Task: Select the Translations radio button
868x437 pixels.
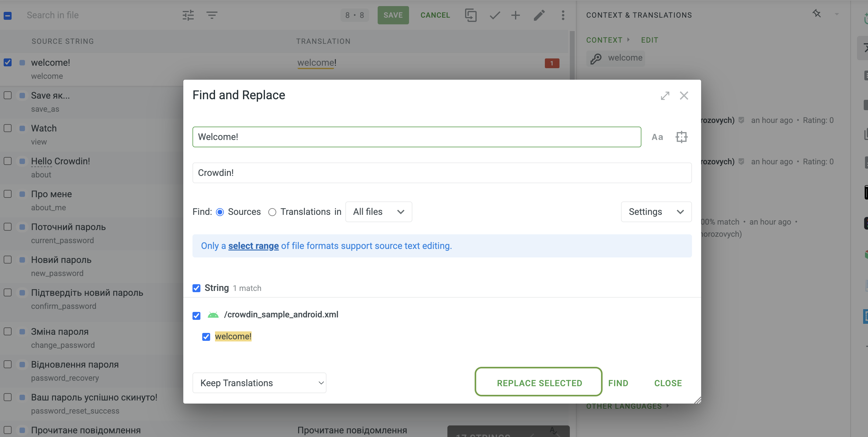Action: pos(272,212)
